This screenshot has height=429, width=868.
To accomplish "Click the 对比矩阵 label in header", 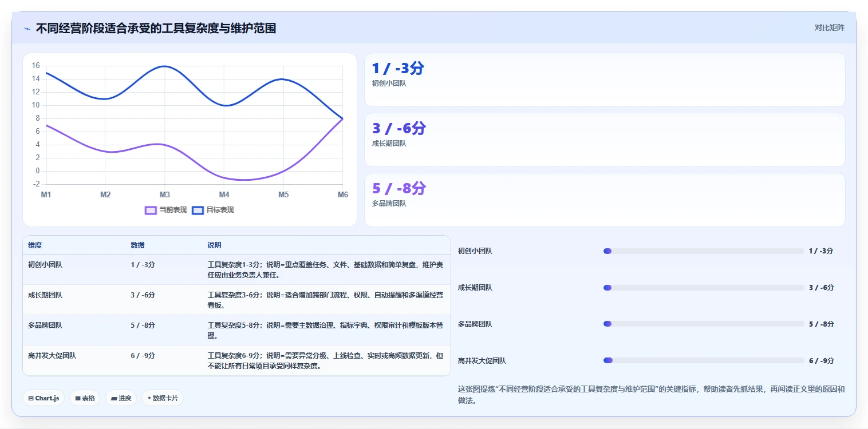I will pos(829,27).
